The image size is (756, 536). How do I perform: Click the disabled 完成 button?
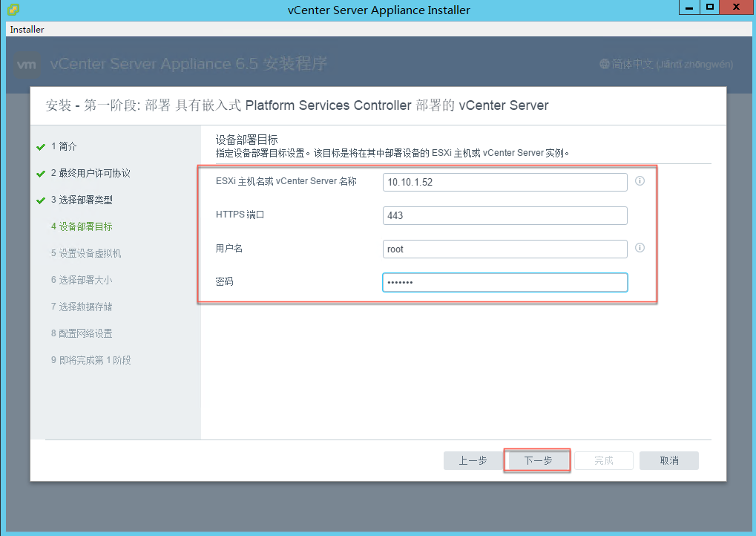pyautogui.click(x=604, y=460)
